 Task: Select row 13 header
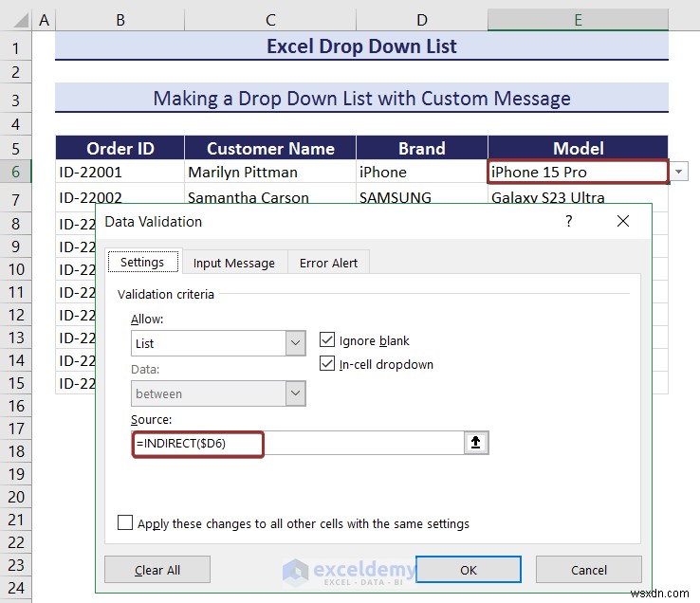[15, 338]
